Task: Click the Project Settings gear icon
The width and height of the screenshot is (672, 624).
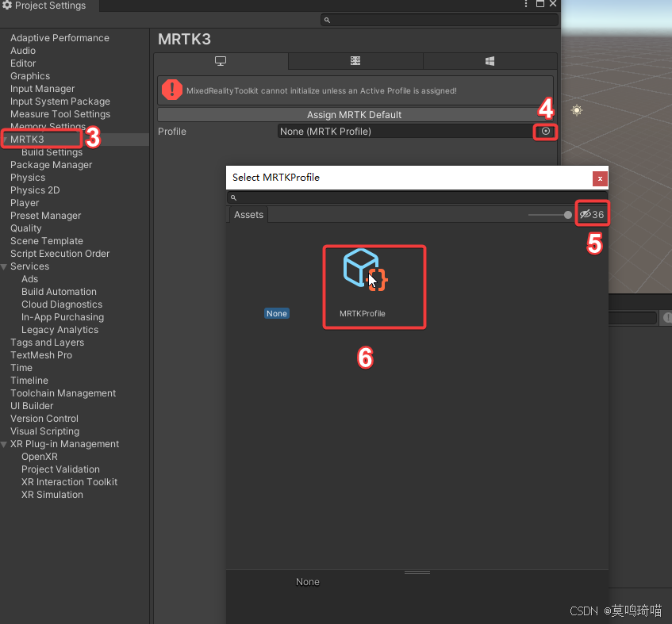Action: point(7,5)
